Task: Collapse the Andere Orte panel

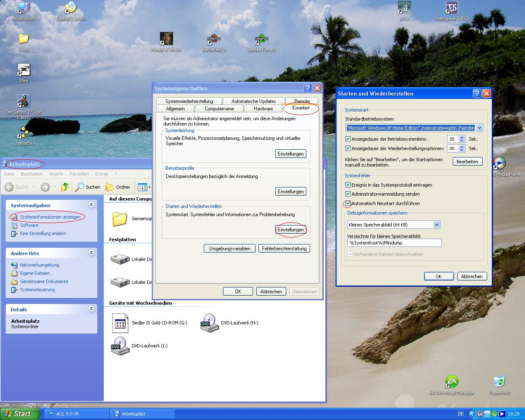Action: (x=91, y=253)
